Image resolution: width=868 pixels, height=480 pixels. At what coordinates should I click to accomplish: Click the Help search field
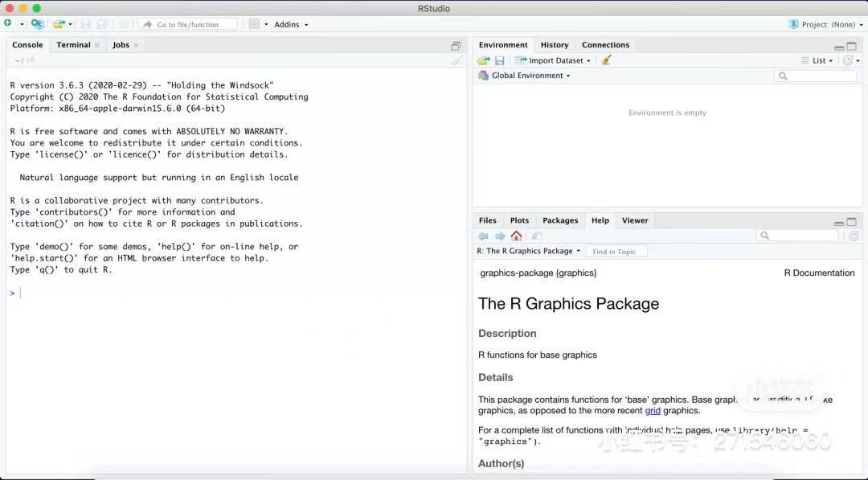pos(798,236)
